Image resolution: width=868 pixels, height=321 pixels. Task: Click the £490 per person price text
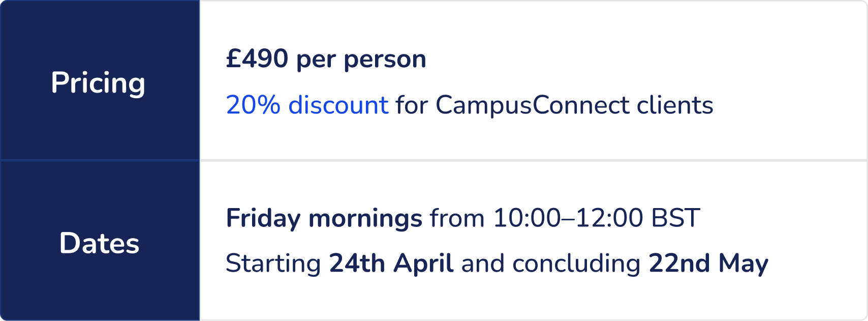pos(326,60)
